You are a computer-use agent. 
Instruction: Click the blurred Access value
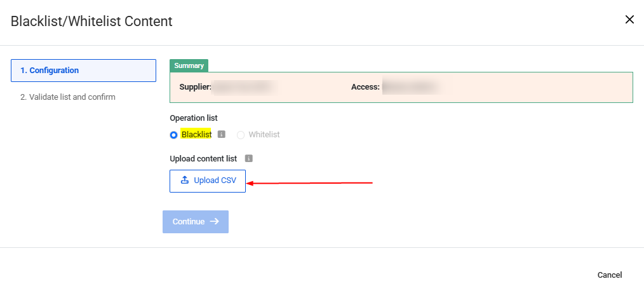pos(410,87)
